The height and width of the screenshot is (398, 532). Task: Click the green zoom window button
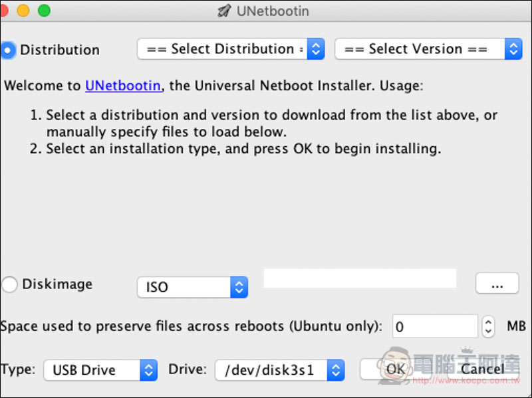tap(44, 11)
